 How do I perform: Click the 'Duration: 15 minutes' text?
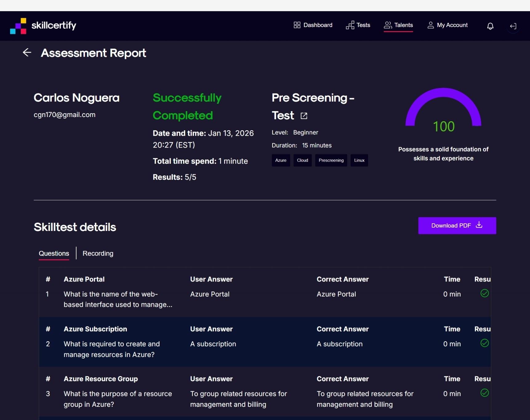(302, 145)
